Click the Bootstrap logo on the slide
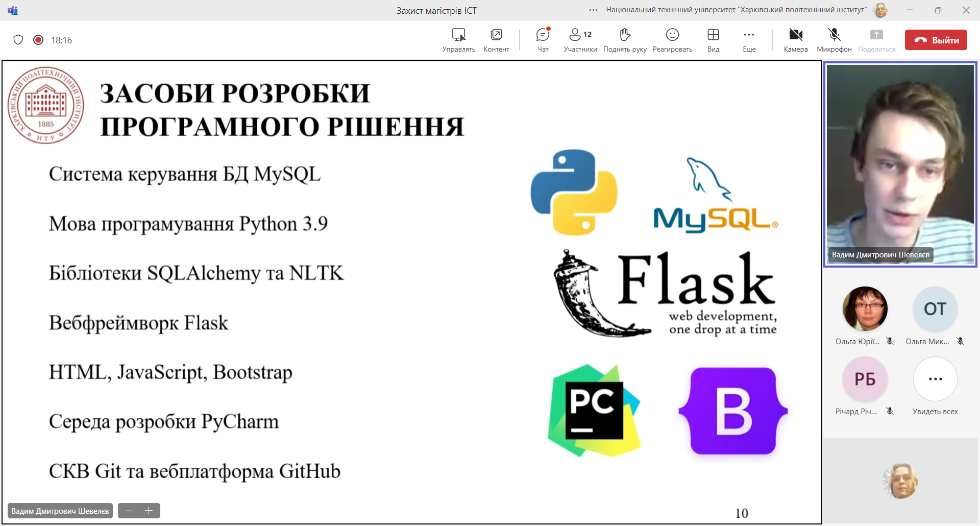This screenshot has height=526, width=980. pyautogui.click(x=733, y=411)
